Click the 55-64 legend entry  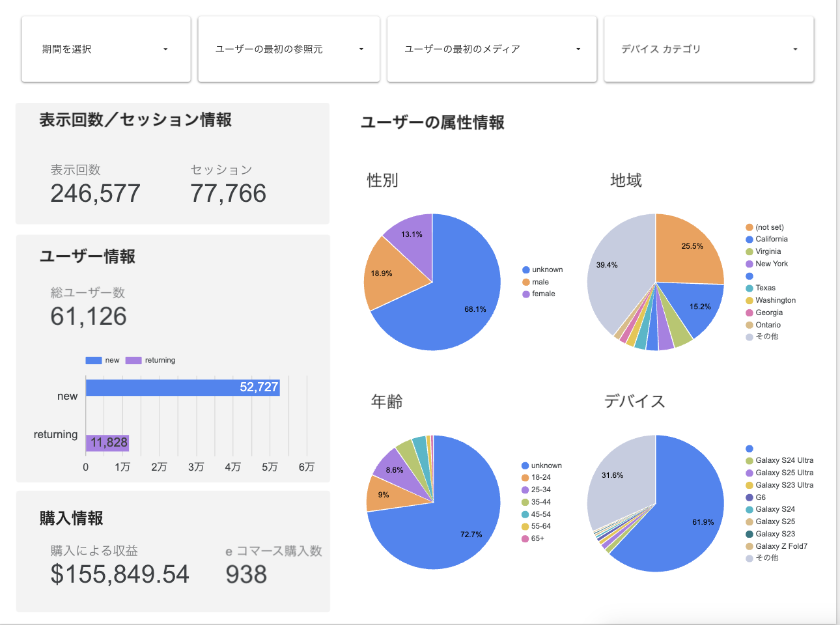coord(536,526)
